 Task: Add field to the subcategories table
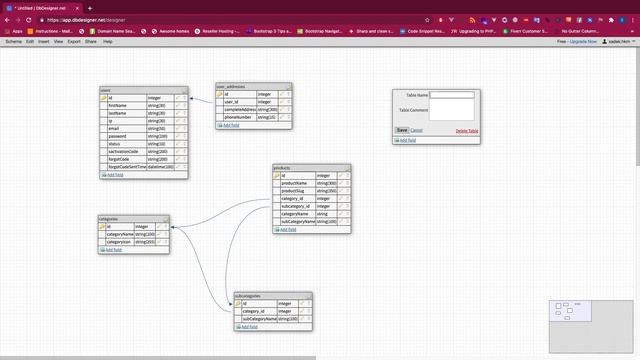(249, 327)
